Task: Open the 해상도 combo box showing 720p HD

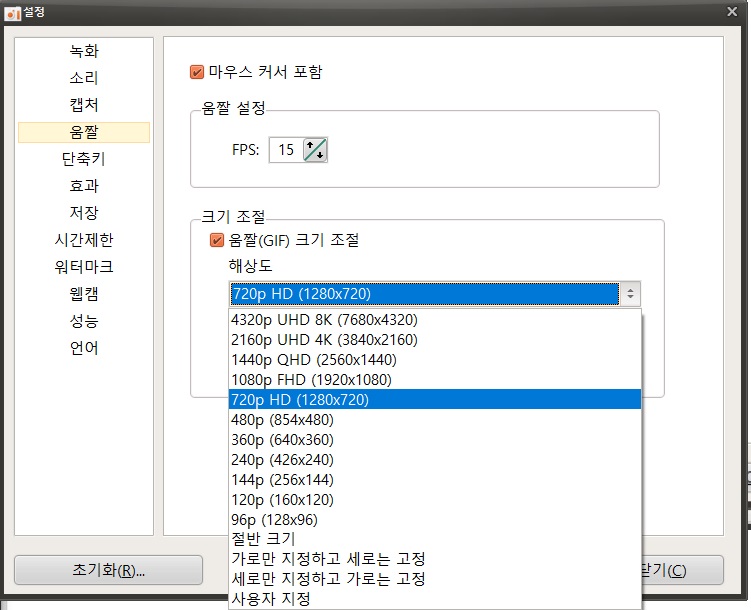Action: (x=434, y=294)
